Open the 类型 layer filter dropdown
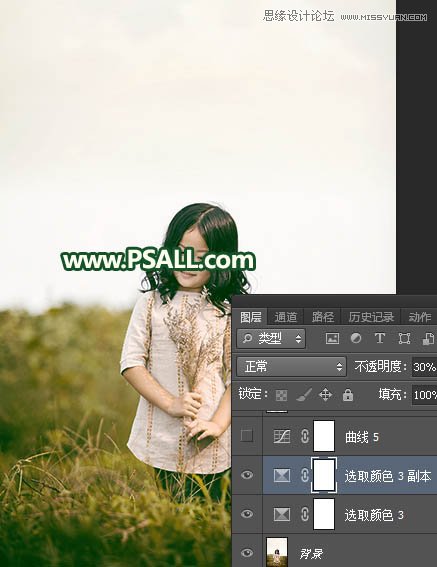This screenshot has height=567, width=437. (271, 338)
